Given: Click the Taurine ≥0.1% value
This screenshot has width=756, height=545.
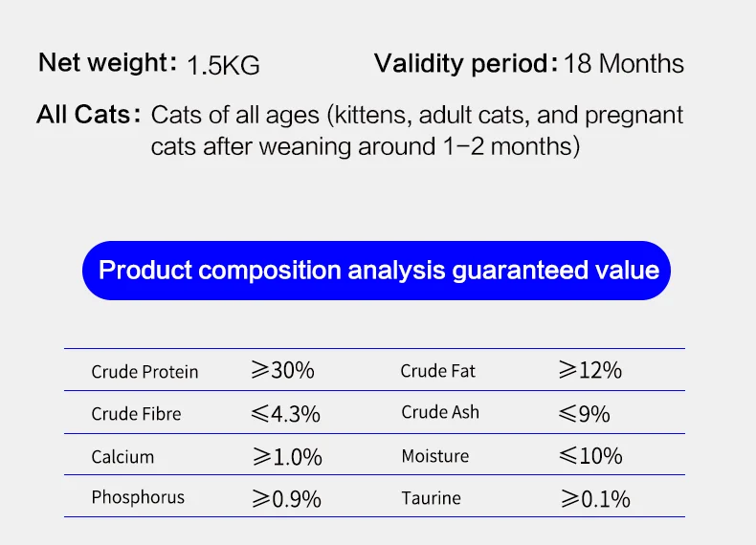Looking at the screenshot, I should [x=595, y=499].
